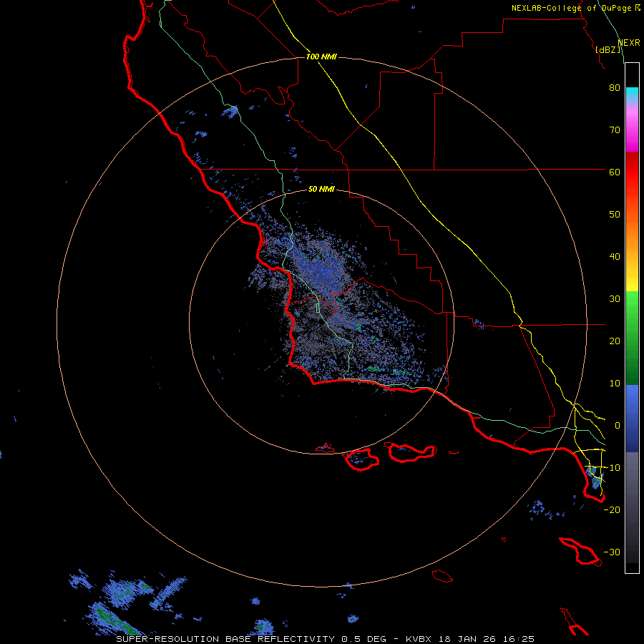
Task: Click the [dBZ] units label
Action: [x=608, y=50]
